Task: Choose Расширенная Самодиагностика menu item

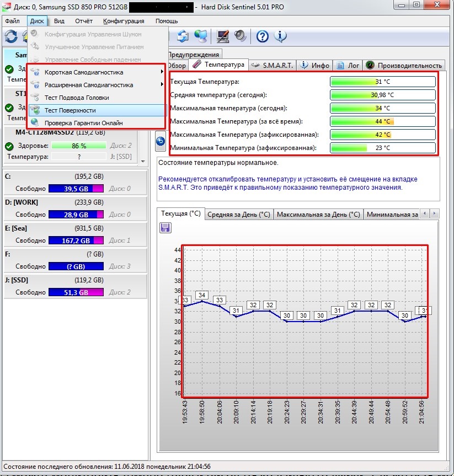Action: [97, 85]
